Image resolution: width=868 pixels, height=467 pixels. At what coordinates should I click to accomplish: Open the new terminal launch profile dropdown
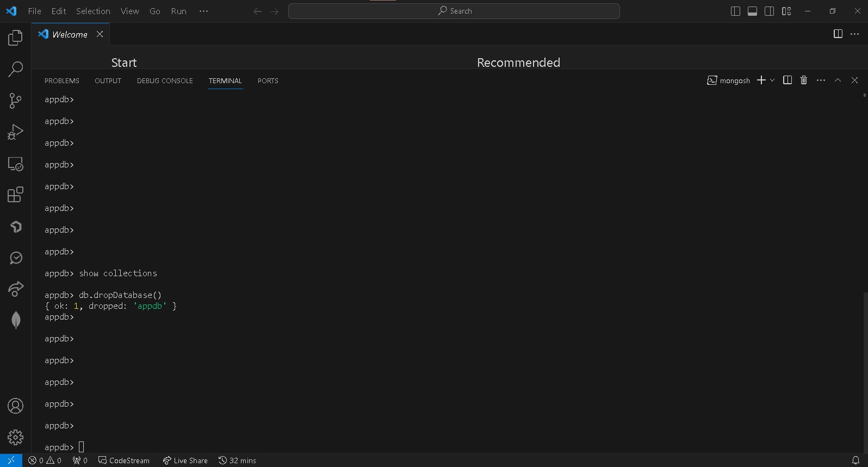click(772, 80)
